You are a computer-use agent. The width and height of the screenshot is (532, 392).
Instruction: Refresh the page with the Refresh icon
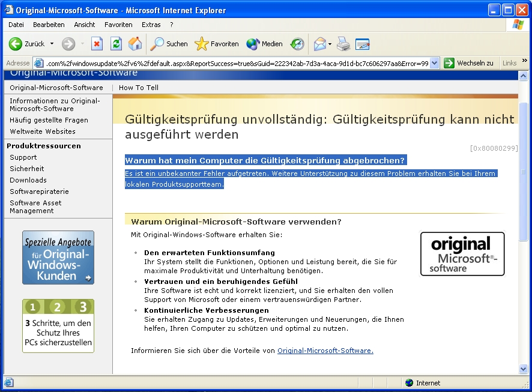pos(116,44)
